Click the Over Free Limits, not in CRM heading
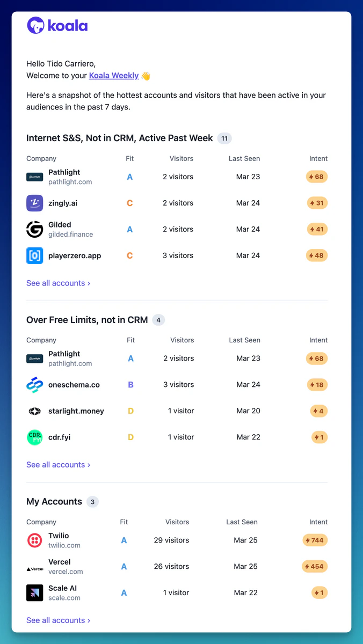The width and height of the screenshot is (363, 644). coord(87,320)
